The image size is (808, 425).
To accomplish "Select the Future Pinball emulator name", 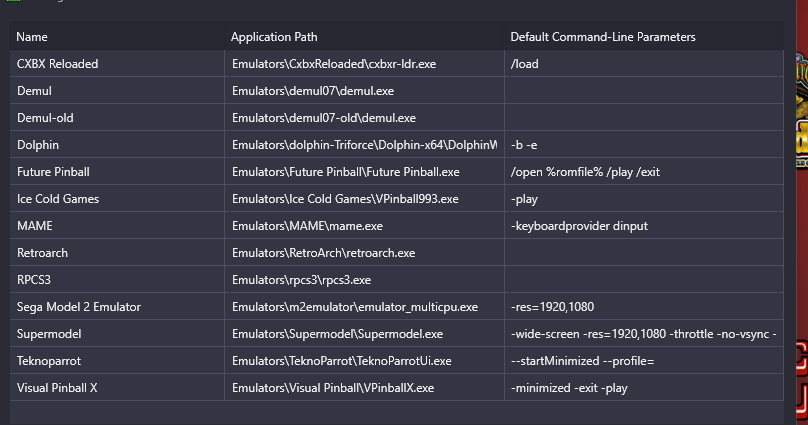I will point(53,172).
